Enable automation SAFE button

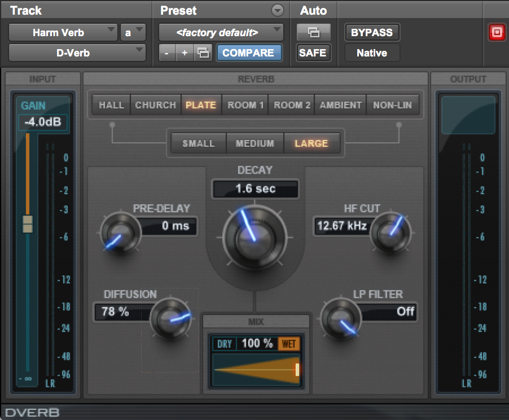pyautogui.click(x=313, y=53)
